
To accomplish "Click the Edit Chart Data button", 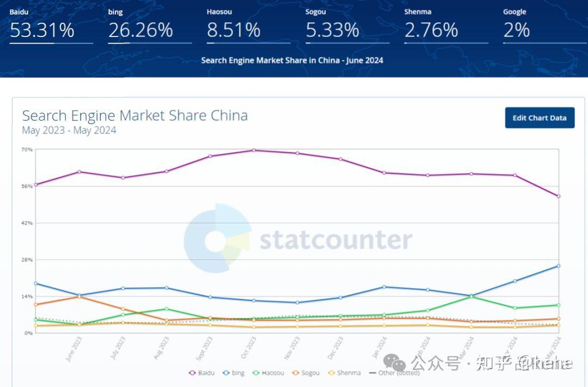I will [x=540, y=118].
